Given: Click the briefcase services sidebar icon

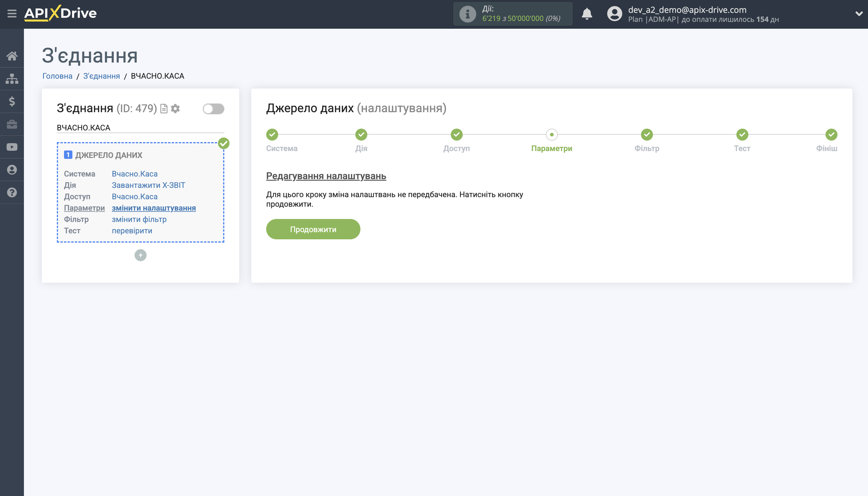Looking at the screenshot, I should [12, 124].
